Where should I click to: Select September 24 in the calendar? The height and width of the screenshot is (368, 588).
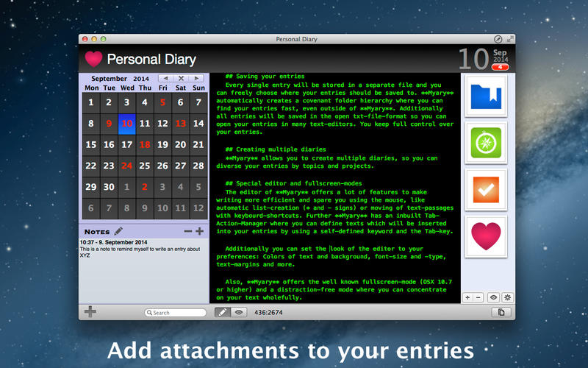click(127, 166)
